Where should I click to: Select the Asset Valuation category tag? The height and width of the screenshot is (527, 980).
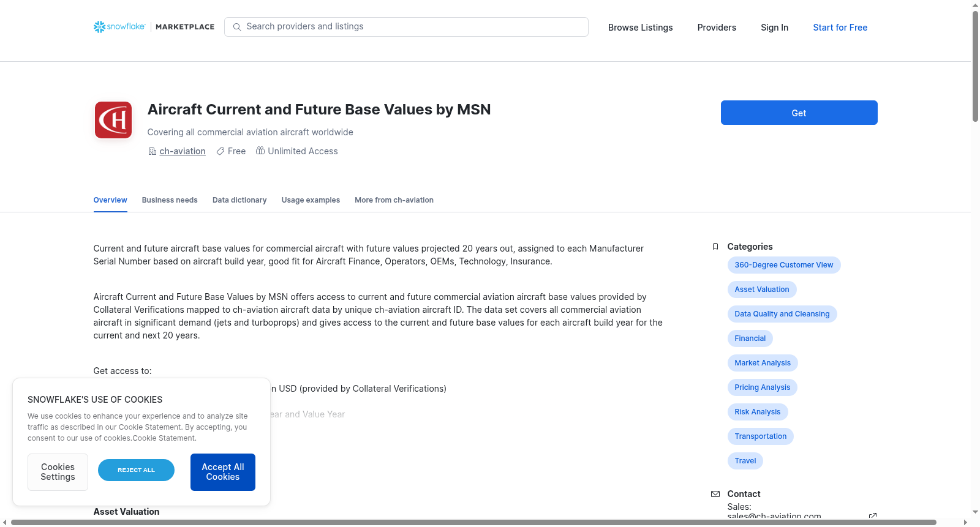coord(762,290)
